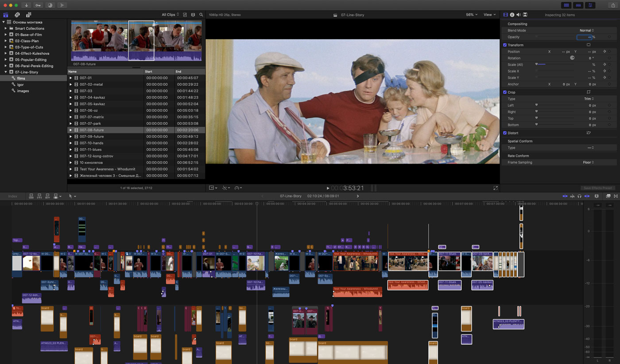Toggle timeline snapping button
The image size is (620, 364).
(587, 196)
